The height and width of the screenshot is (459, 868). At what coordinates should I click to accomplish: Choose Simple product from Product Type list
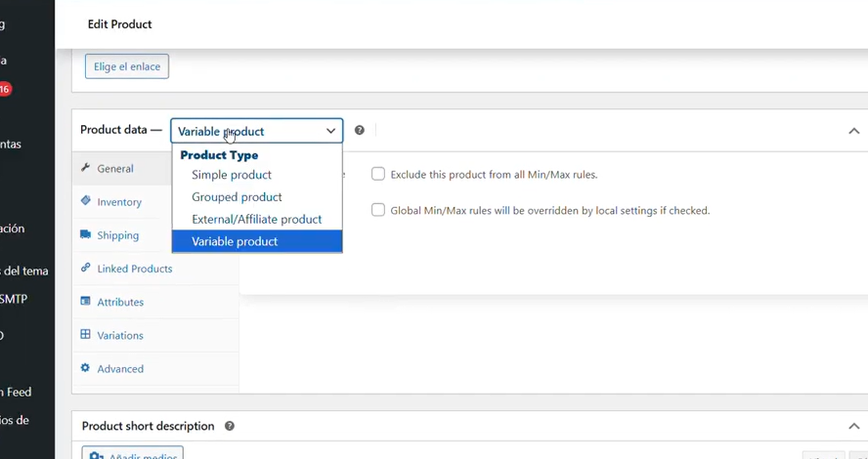pos(232,175)
